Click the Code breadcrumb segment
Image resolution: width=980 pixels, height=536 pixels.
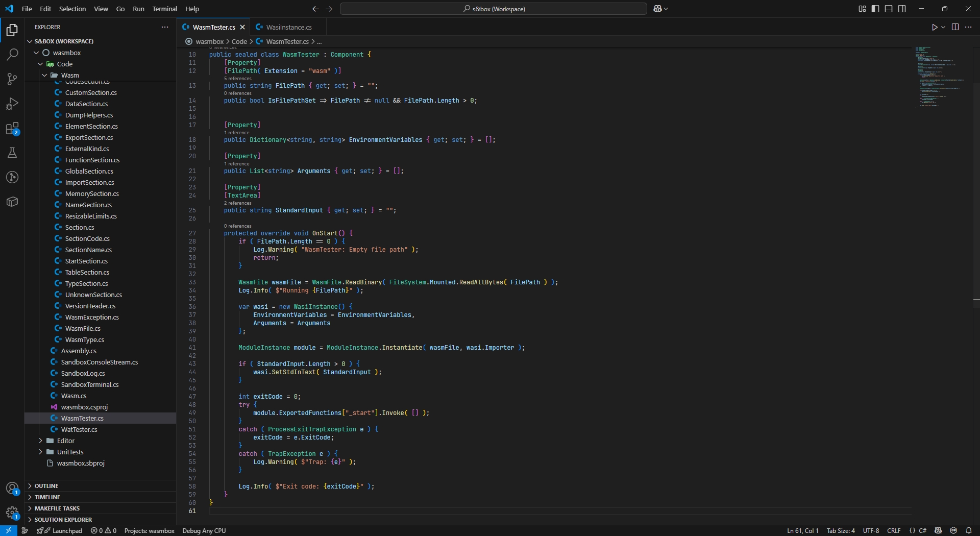(x=239, y=41)
